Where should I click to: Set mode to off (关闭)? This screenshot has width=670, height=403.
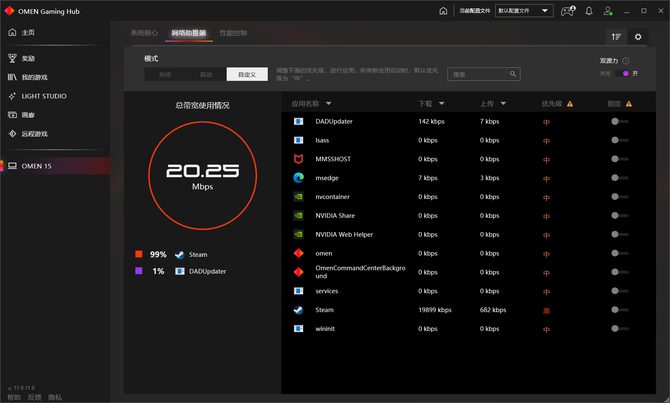click(x=165, y=74)
